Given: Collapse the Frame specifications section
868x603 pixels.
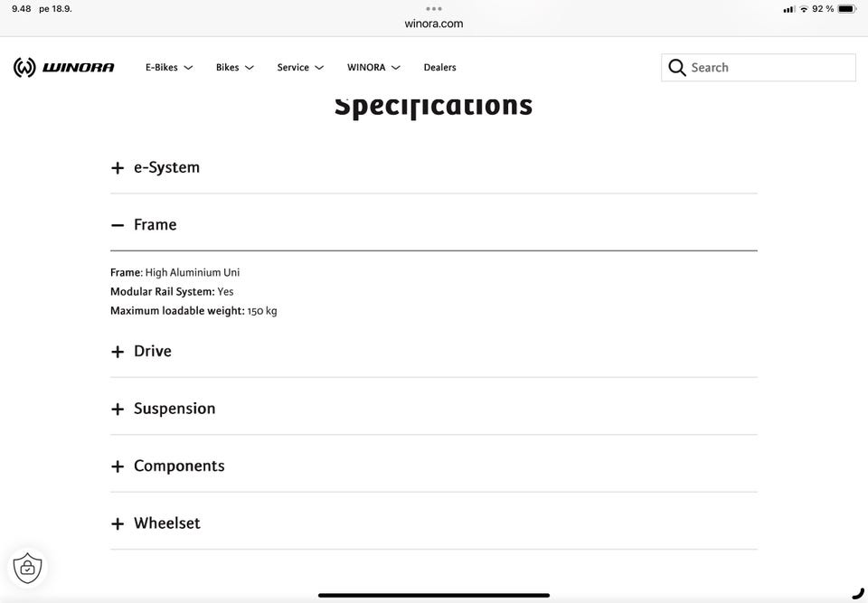Looking at the screenshot, I should tap(434, 225).
